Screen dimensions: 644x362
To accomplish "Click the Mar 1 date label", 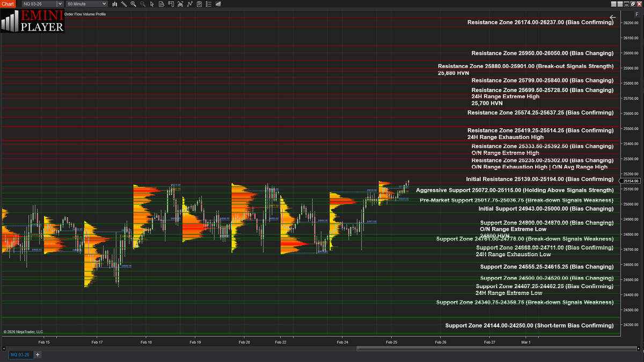I will [x=526, y=342].
